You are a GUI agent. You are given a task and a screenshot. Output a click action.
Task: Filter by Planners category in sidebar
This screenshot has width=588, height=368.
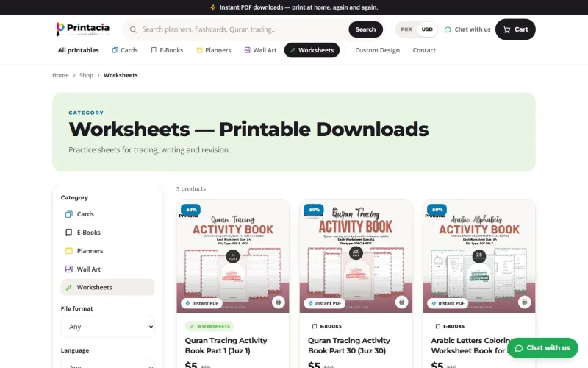107,251
